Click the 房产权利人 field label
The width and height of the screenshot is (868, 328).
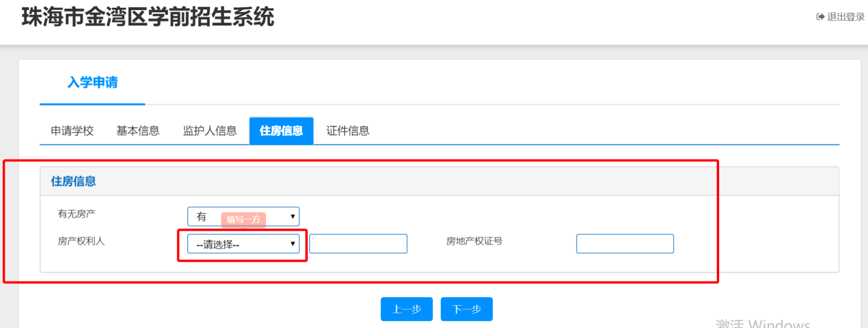81,241
